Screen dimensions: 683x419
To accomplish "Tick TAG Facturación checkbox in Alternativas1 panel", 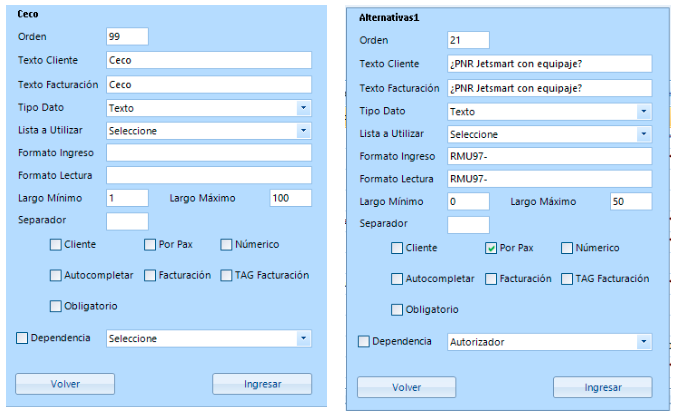I will 567,279.
